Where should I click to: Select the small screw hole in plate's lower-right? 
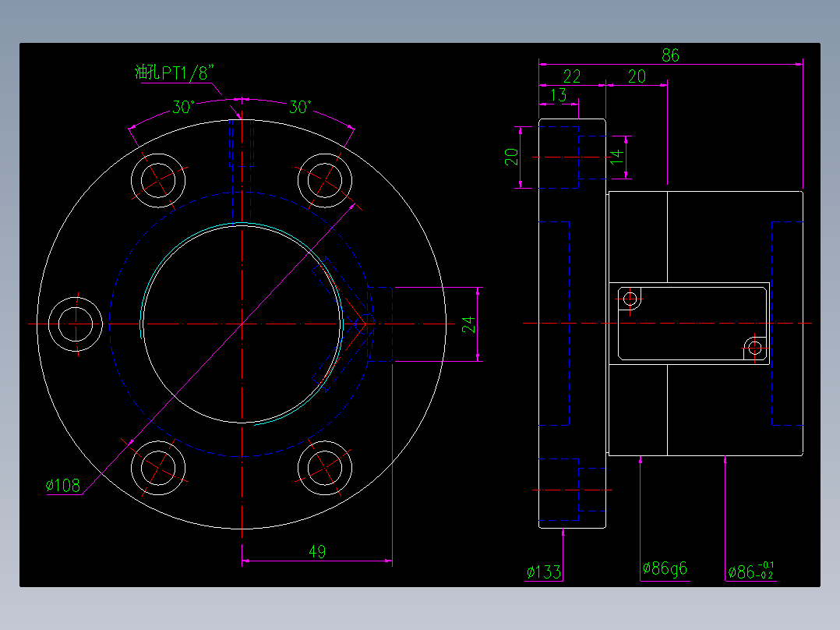755,349
